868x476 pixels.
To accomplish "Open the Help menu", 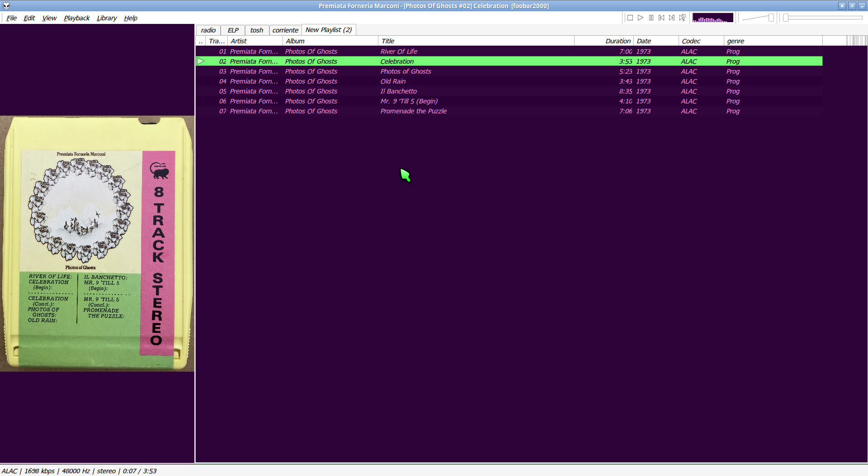I will [x=131, y=18].
